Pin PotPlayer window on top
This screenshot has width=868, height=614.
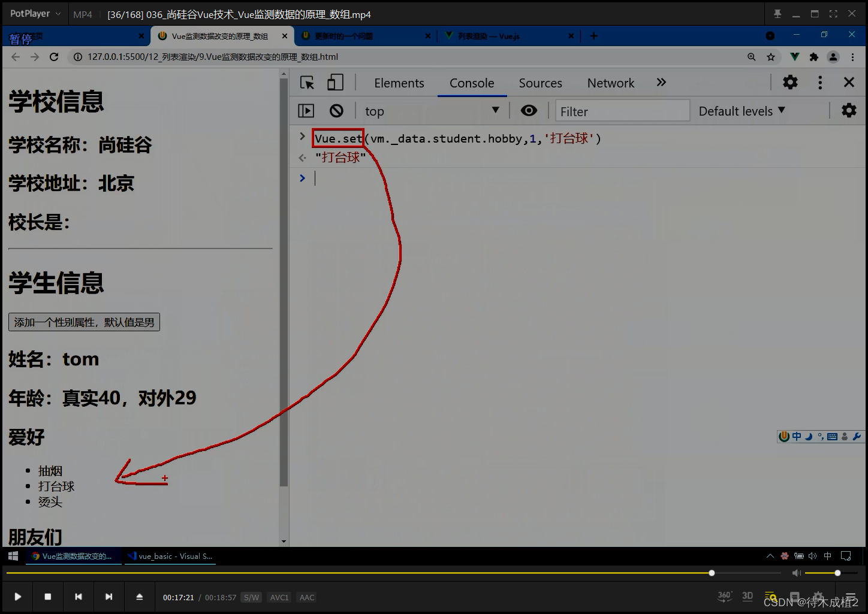[x=777, y=14]
